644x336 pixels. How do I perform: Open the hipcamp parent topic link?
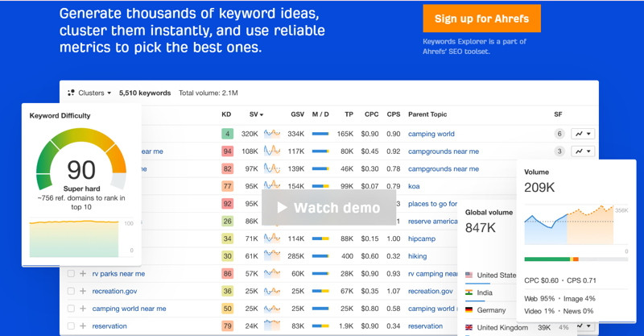pos(421,239)
